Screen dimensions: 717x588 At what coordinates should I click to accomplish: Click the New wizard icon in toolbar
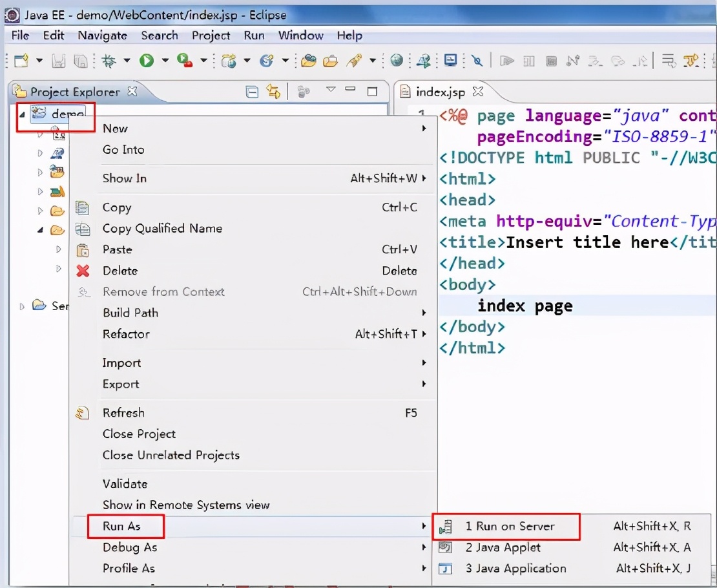(21, 61)
